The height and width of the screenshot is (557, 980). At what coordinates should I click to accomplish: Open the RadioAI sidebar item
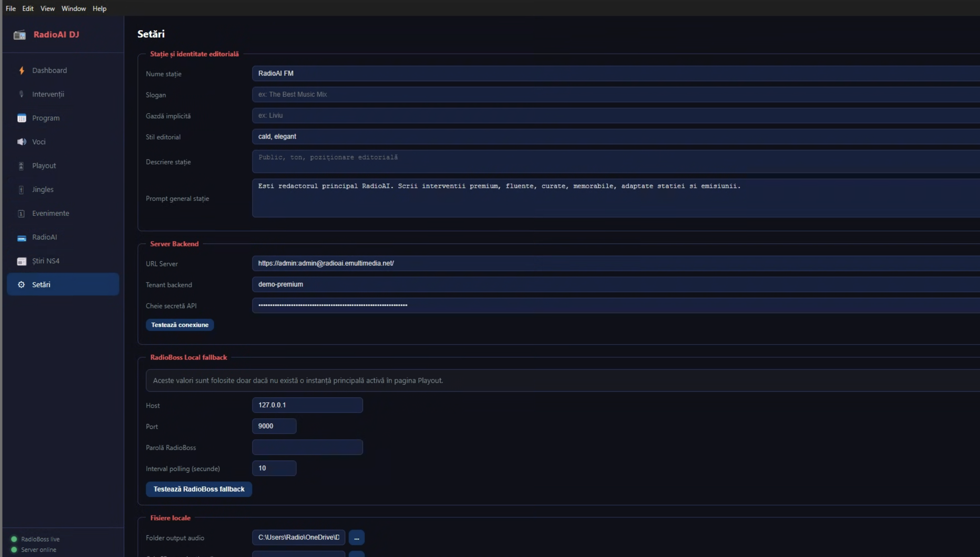pos(63,237)
